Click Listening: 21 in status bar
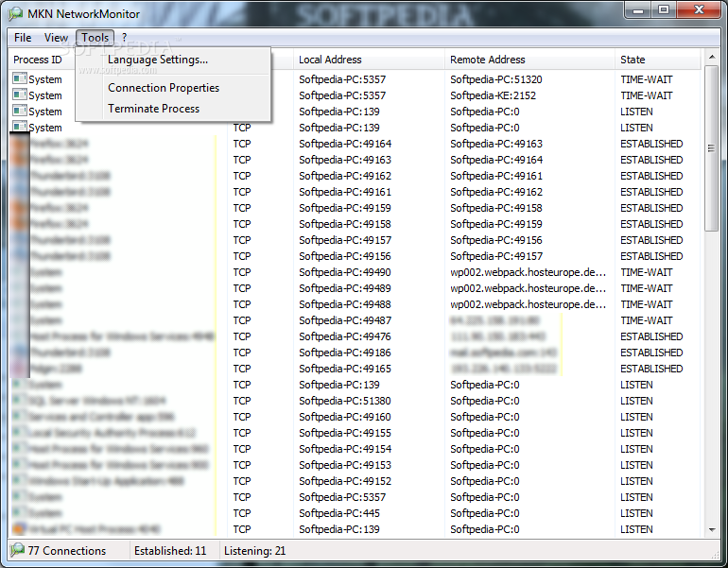The width and height of the screenshot is (728, 568). pyautogui.click(x=254, y=551)
